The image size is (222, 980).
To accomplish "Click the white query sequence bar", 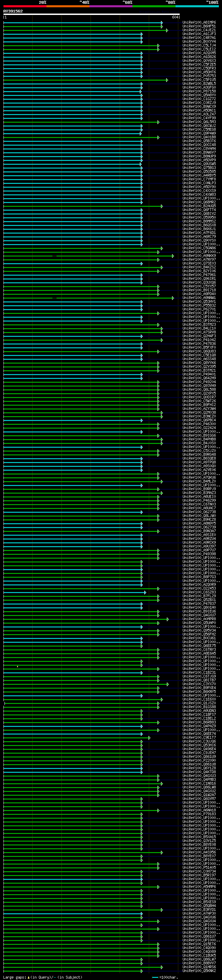I will [x=92, y=14].
